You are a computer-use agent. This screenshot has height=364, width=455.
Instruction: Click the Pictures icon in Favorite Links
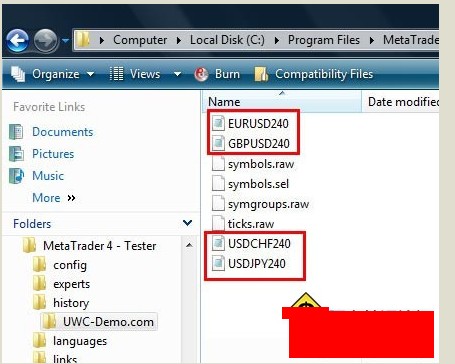click(16, 154)
